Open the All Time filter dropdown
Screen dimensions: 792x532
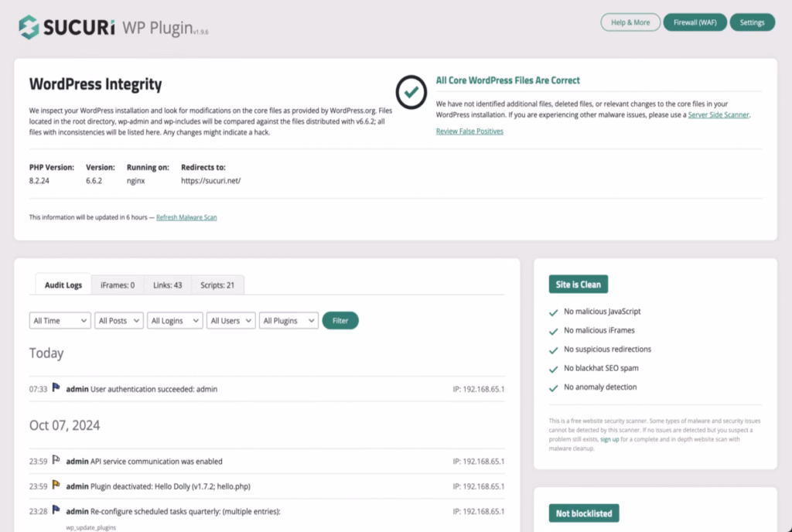coord(60,320)
